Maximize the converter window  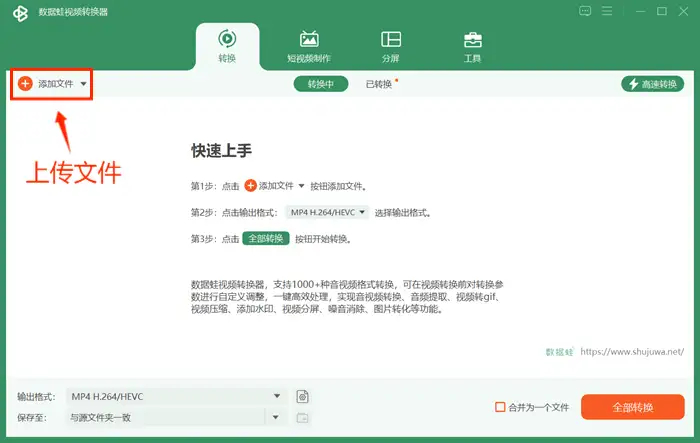pyautogui.click(x=662, y=11)
